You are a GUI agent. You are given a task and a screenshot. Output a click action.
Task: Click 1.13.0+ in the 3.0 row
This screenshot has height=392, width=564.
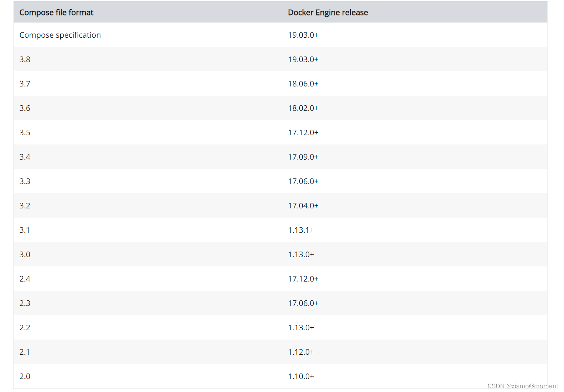[x=301, y=255]
